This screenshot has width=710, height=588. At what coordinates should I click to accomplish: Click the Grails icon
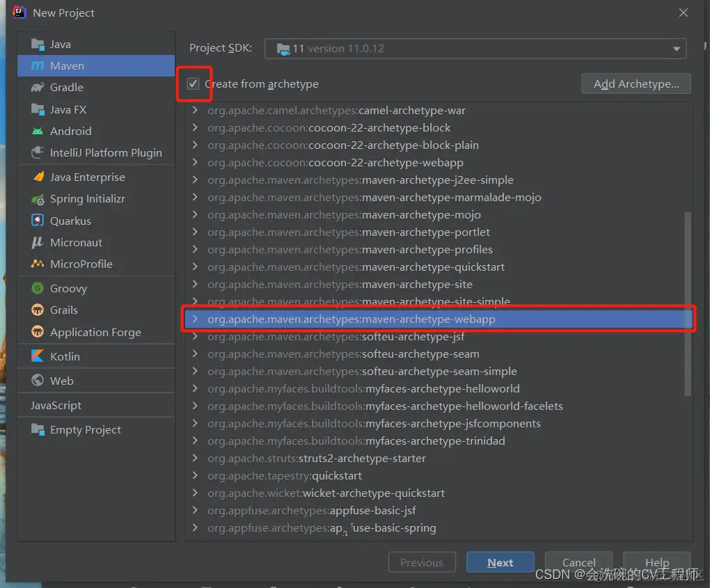tap(38, 310)
